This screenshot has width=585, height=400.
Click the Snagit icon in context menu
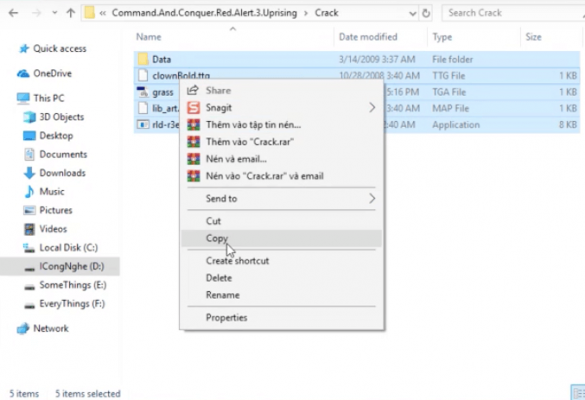193,107
